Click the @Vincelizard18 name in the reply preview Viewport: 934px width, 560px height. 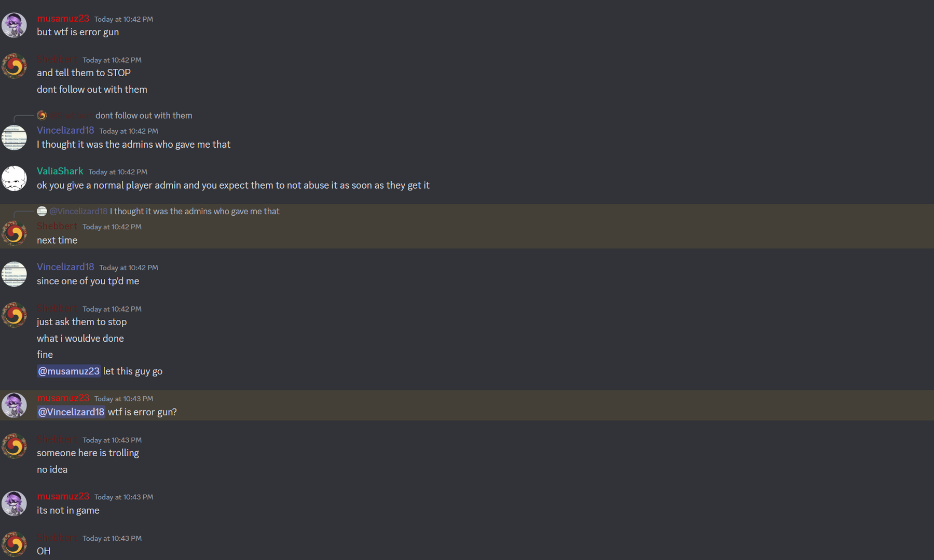[78, 211]
